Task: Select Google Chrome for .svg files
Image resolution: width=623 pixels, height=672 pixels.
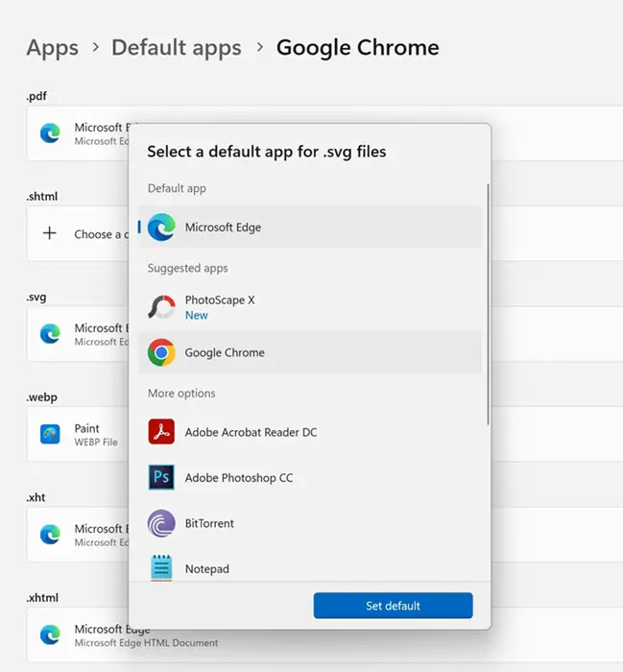Action: coord(310,352)
